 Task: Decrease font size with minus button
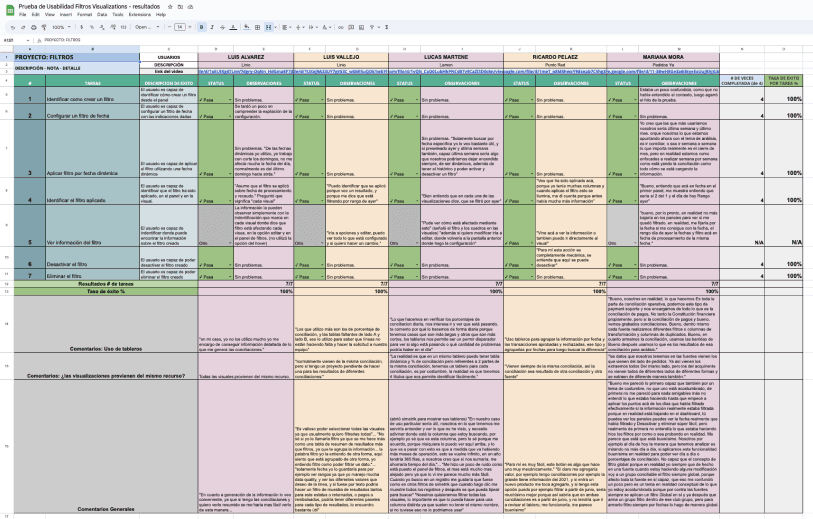click(170, 27)
